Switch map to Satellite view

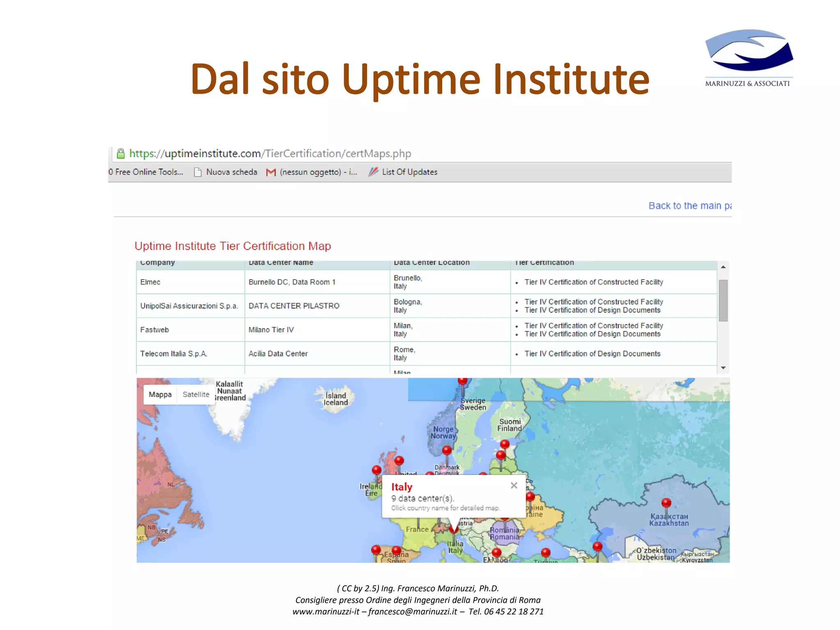196,395
